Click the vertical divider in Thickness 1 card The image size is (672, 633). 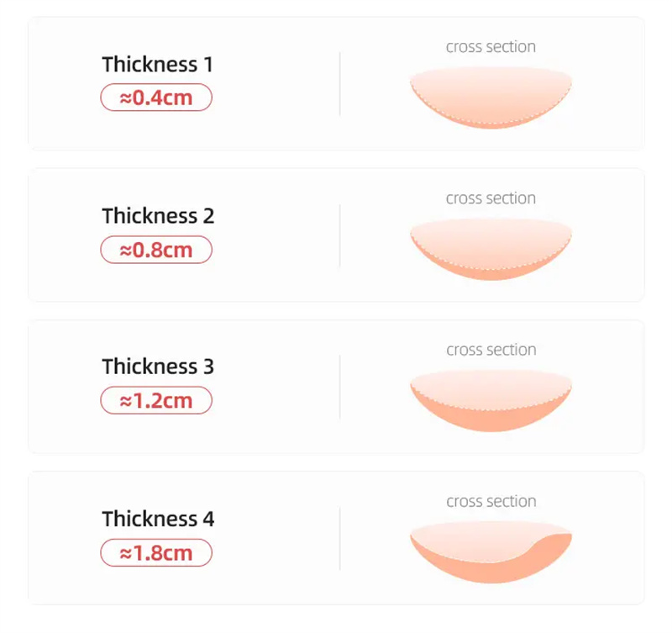(340, 84)
